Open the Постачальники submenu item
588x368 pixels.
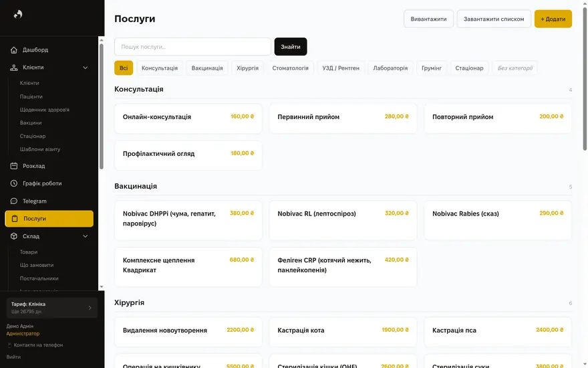(39, 278)
